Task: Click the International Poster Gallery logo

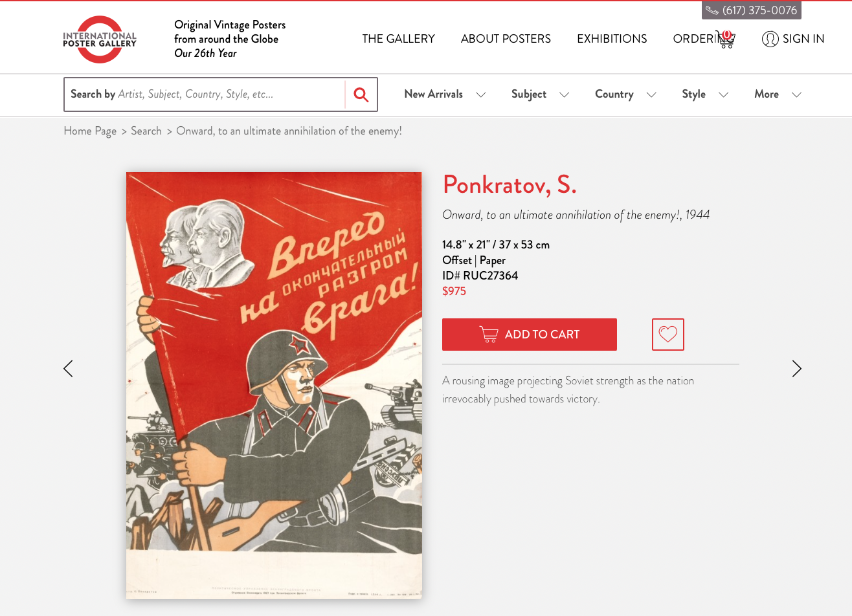Action: coord(100,39)
